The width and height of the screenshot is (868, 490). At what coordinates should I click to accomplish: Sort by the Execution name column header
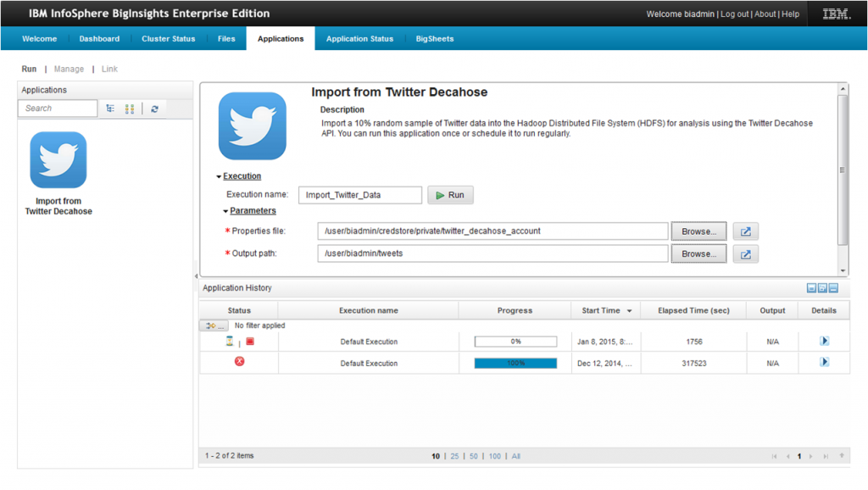point(369,310)
